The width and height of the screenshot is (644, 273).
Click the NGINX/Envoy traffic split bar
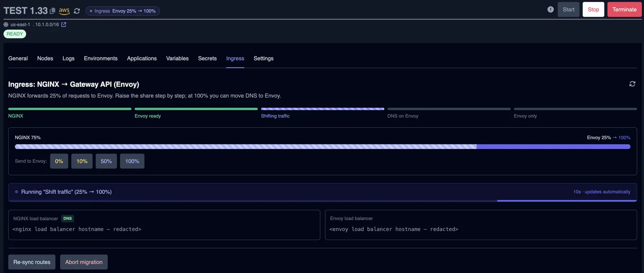pos(322,147)
